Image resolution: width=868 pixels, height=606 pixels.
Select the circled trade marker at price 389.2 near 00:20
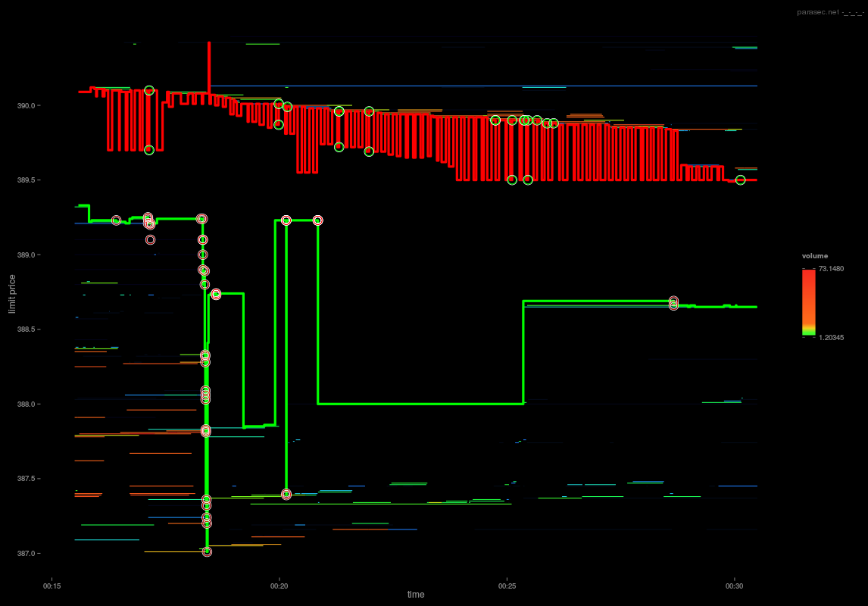coord(286,220)
